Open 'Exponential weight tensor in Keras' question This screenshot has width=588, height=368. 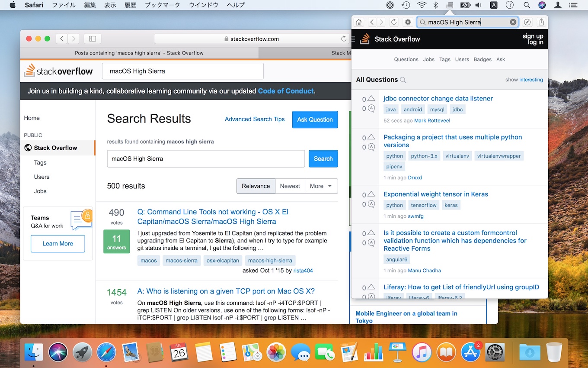pos(436,194)
